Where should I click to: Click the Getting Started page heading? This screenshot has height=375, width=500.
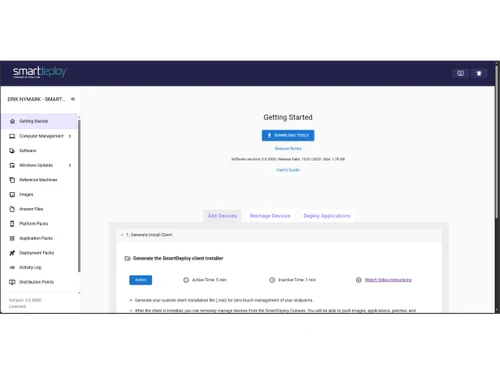pos(288,117)
